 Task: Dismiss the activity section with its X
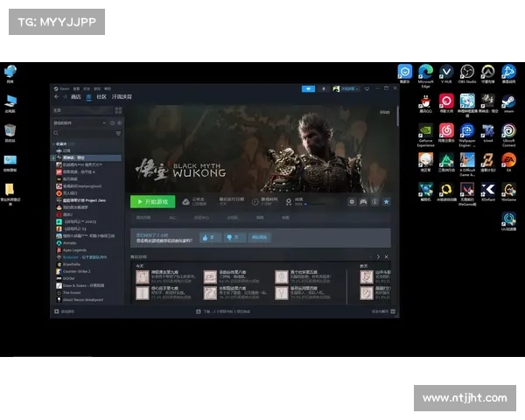(387, 257)
